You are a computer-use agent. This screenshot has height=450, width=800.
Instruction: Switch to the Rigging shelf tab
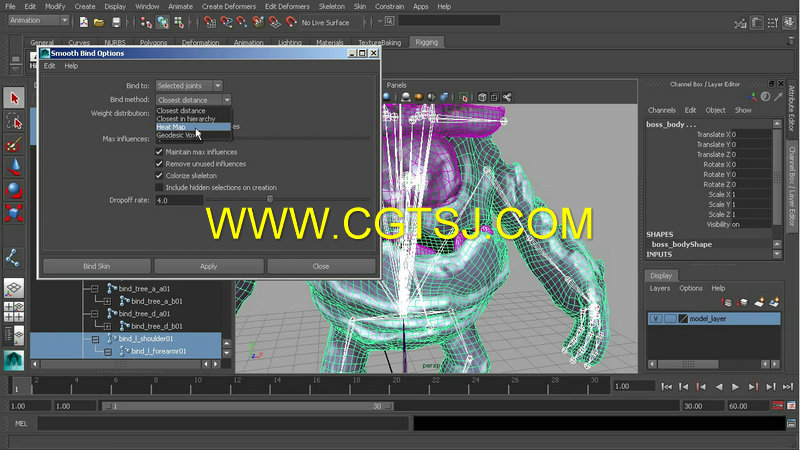pyautogui.click(x=427, y=42)
